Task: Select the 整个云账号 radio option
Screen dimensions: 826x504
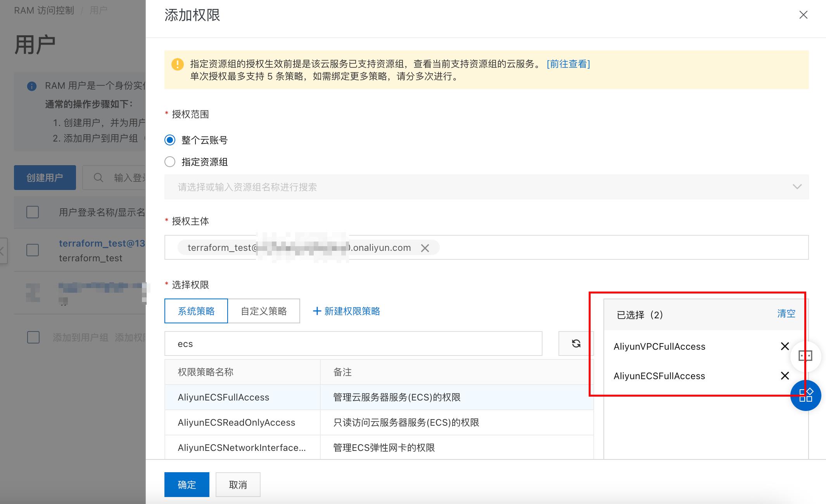Action: point(170,140)
